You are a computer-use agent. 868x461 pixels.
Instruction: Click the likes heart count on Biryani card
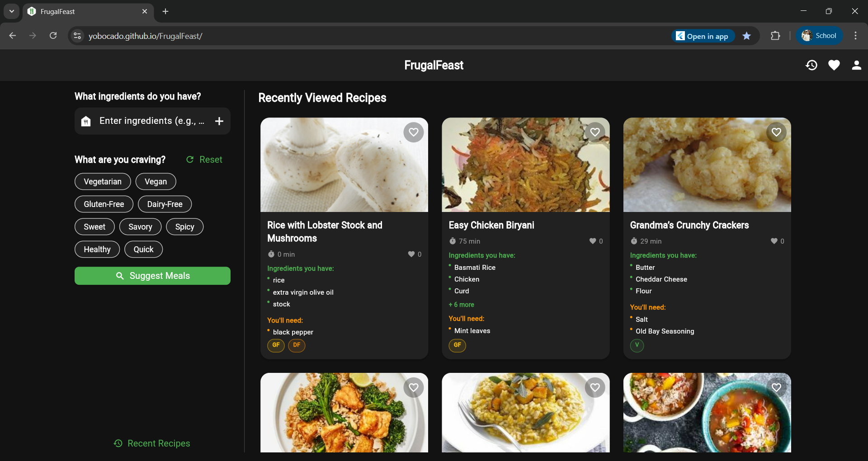point(596,241)
